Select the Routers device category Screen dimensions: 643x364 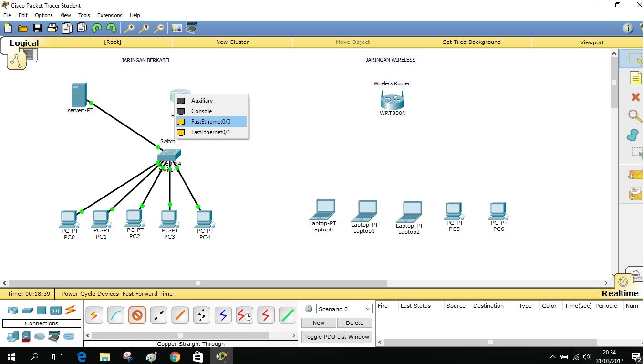point(13,311)
